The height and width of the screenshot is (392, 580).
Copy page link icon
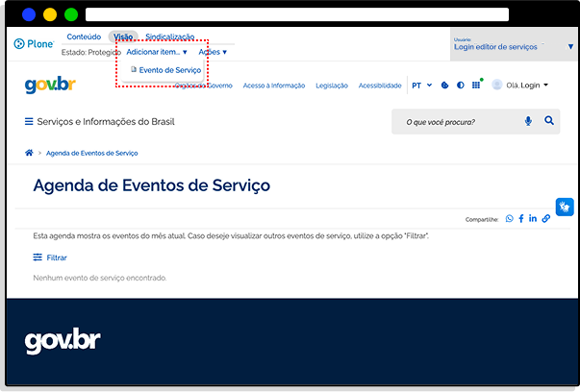pyautogui.click(x=546, y=219)
